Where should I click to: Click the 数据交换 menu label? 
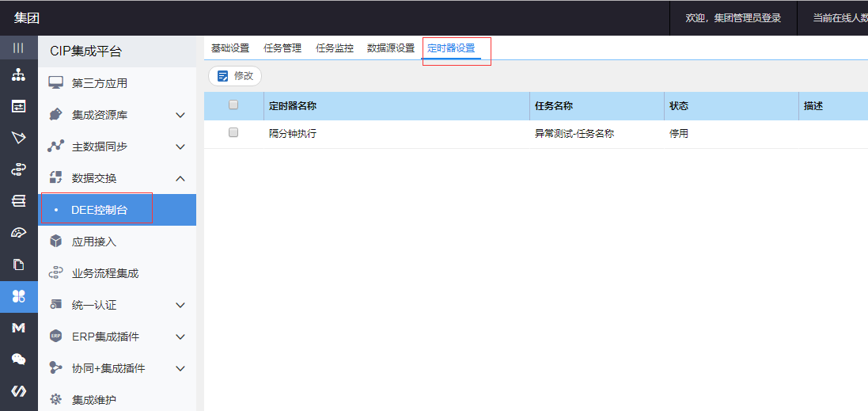click(x=94, y=178)
